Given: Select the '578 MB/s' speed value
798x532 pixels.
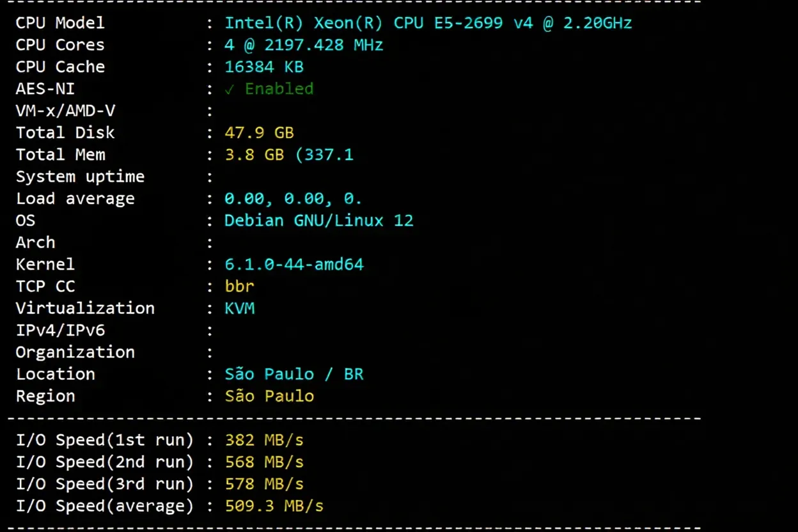Looking at the screenshot, I should click(x=264, y=484).
